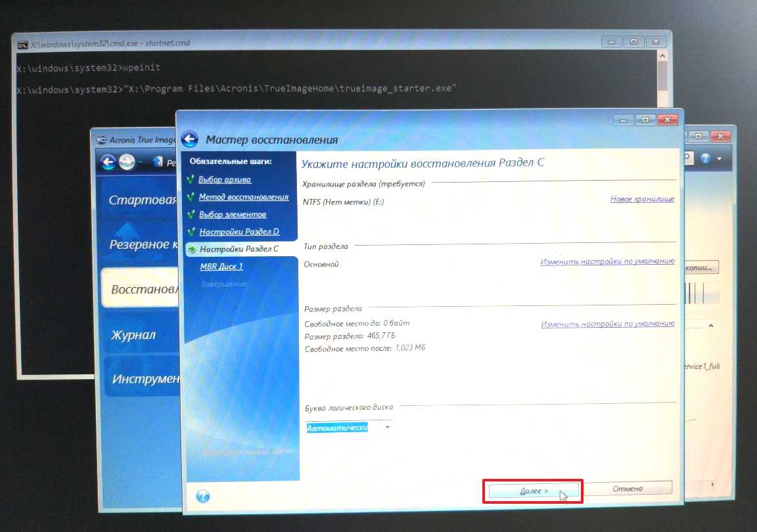Click the Размер раздела: 465,7 ГБ value
This screenshot has height=532, width=757.
[350, 336]
